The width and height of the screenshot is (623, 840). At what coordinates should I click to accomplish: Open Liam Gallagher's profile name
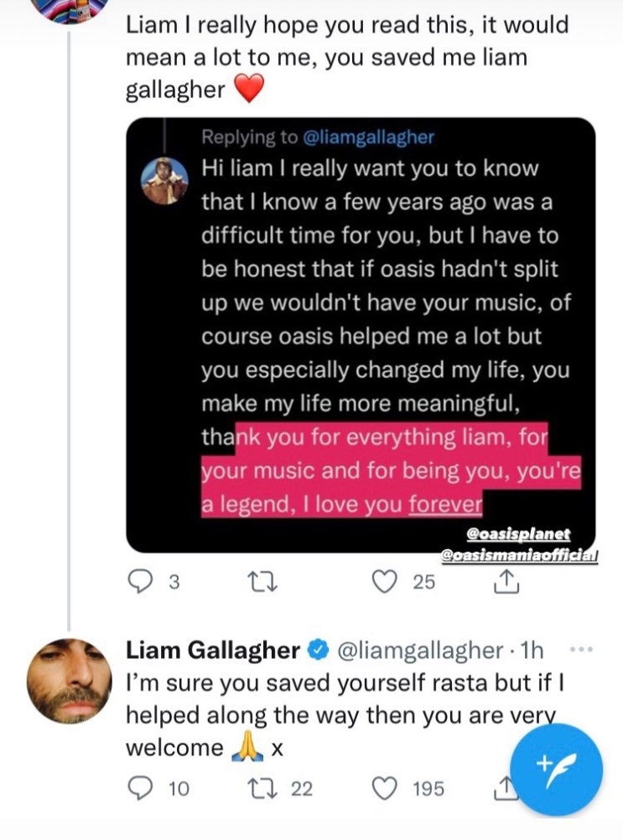(x=213, y=650)
